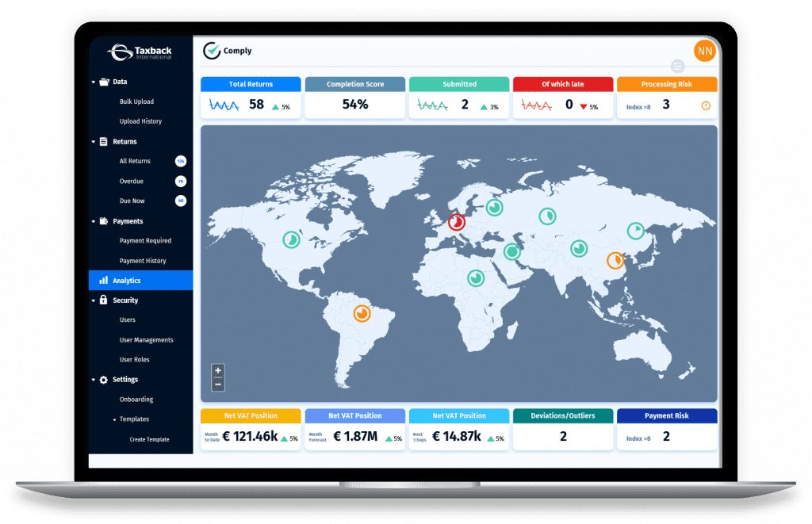Select the green marker in North America
Viewport: 812px width, 524px height.
292,239
